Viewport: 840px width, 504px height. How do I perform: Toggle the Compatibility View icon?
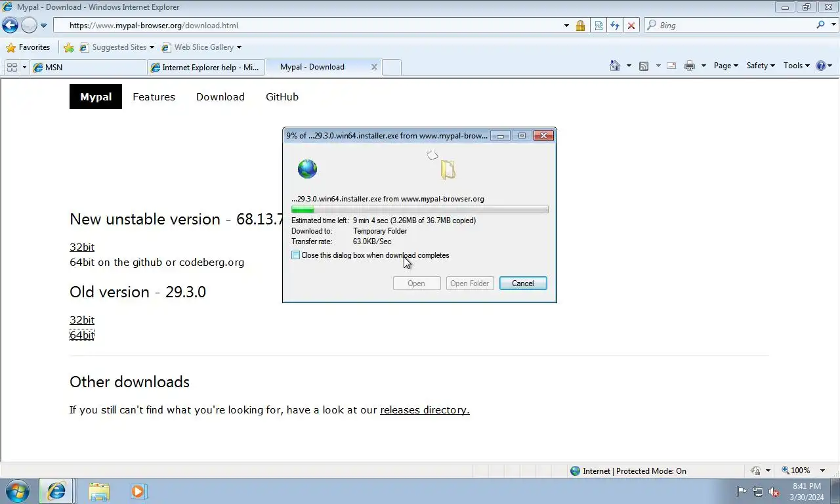point(598,26)
